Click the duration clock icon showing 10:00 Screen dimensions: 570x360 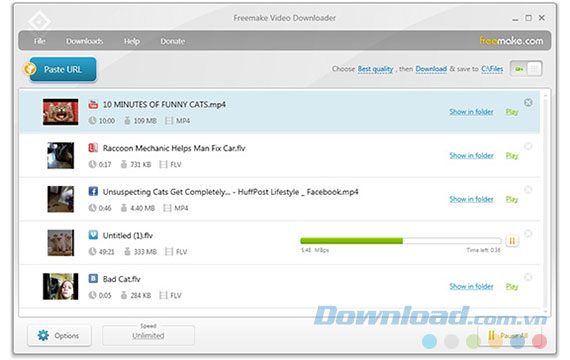click(92, 120)
